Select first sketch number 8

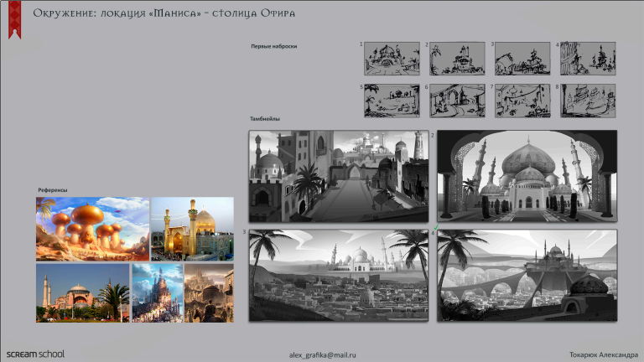[588, 101]
